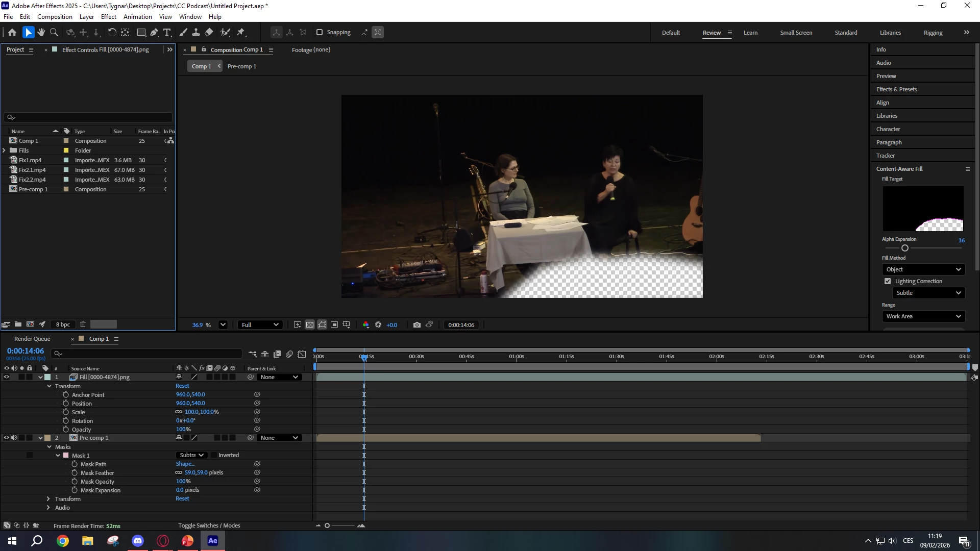The height and width of the screenshot is (551, 980).
Task: Select the Pen tool in toolbar
Action: 154,32
